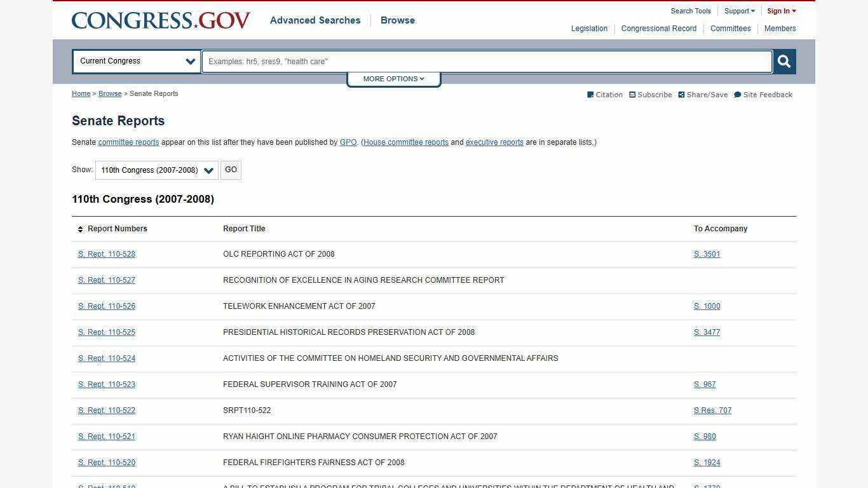868x488 pixels.
Task: Click the Congress.gov logo
Action: (161, 20)
